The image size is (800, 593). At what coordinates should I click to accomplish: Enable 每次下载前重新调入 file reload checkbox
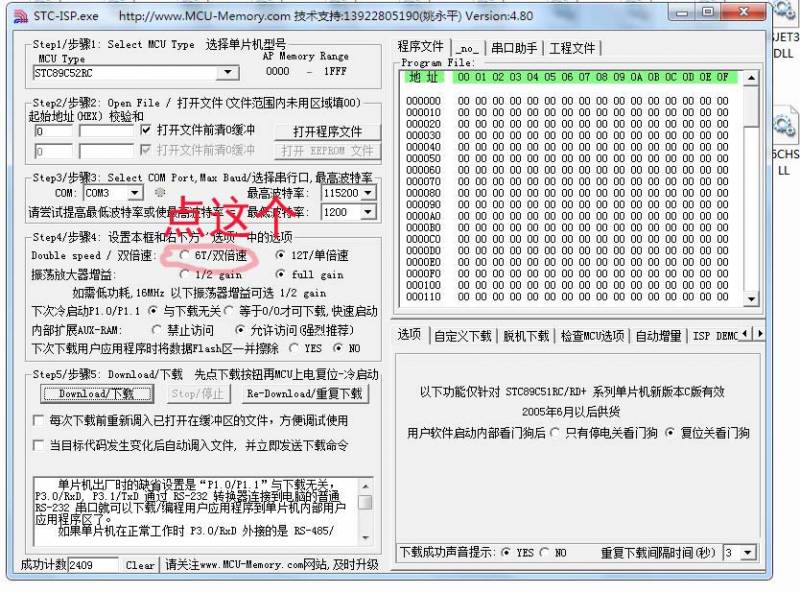pyautogui.click(x=40, y=421)
